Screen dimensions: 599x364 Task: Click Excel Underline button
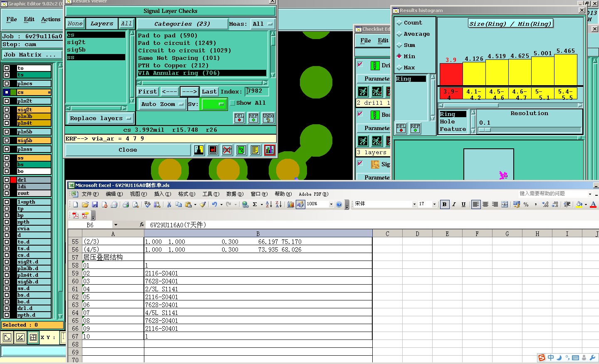(463, 204)
